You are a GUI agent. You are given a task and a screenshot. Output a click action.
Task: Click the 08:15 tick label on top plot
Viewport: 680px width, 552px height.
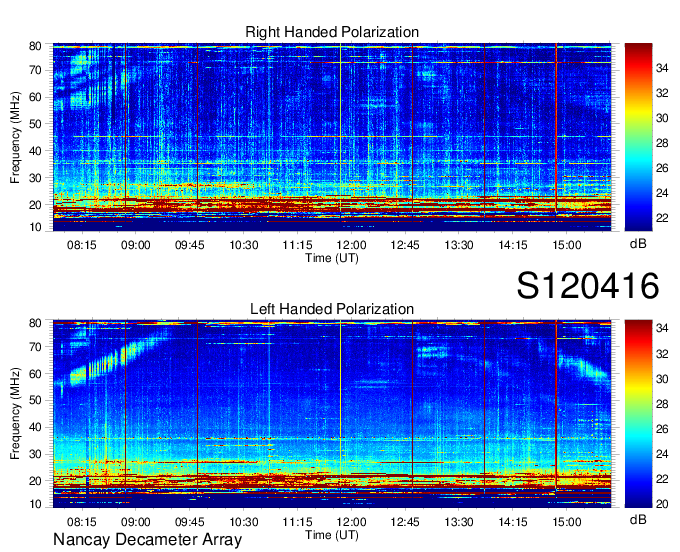point(82,245)
